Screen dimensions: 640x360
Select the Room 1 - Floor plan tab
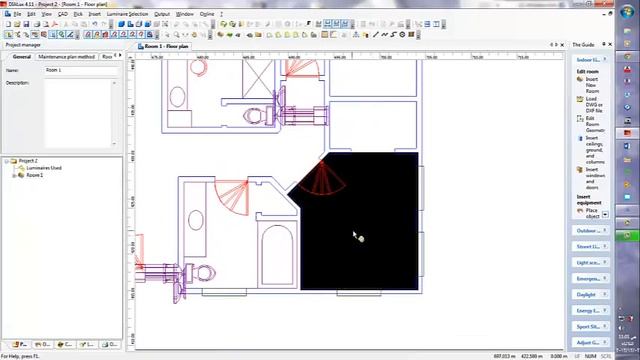coord(163,47)
